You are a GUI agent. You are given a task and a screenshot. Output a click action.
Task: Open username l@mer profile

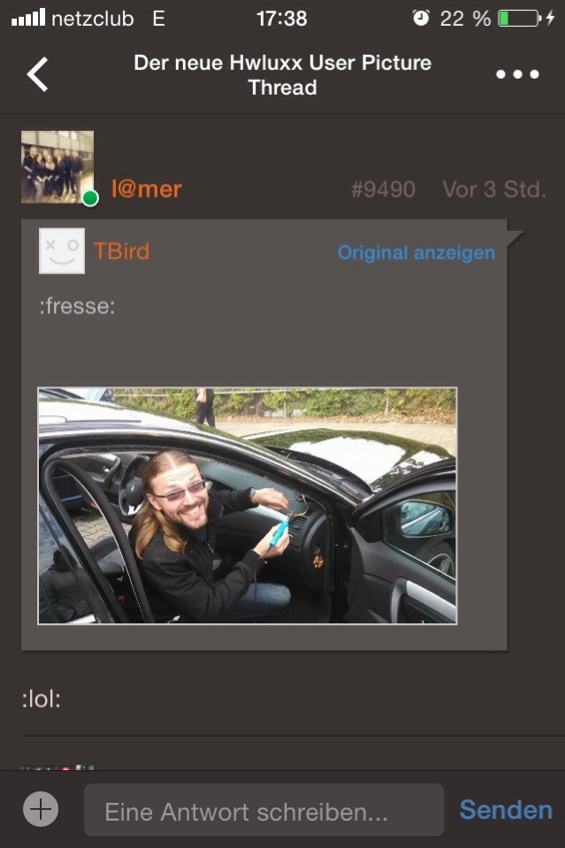(147, 189)
